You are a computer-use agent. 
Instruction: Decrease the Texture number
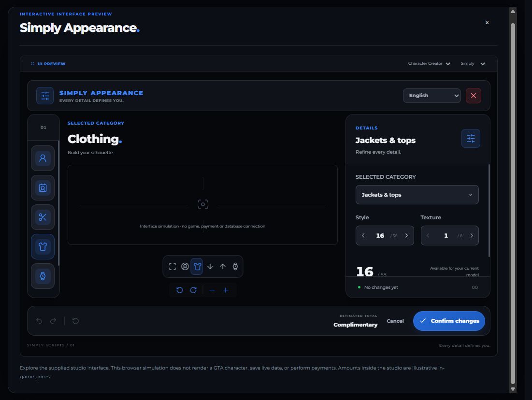point(428,235)
